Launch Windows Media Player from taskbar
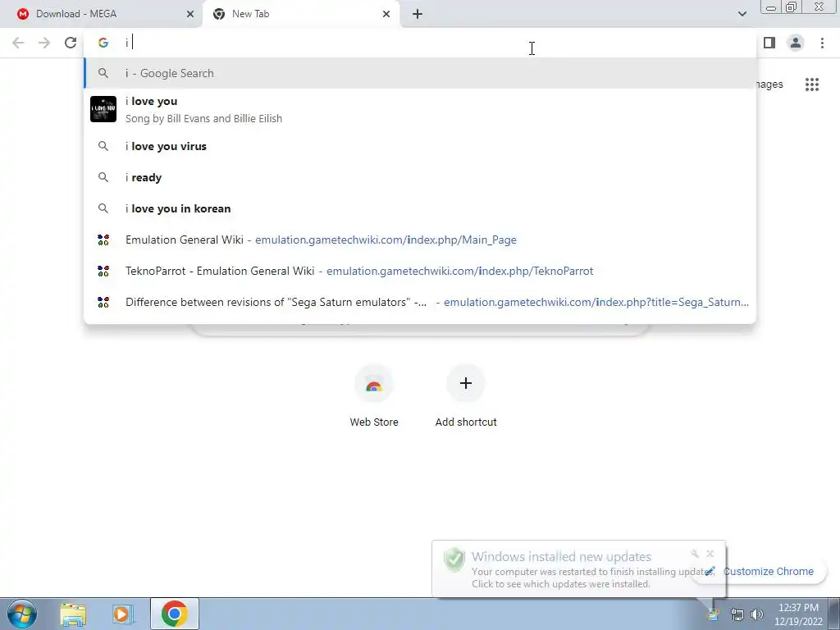840x630 pixels. [x=123, y=614]
